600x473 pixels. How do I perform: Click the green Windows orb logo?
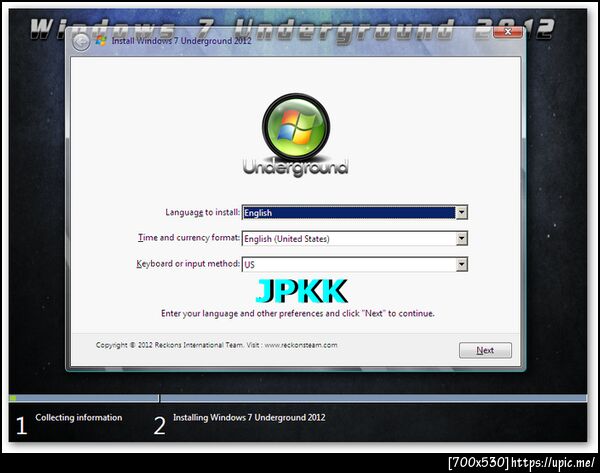pos(296,127)
